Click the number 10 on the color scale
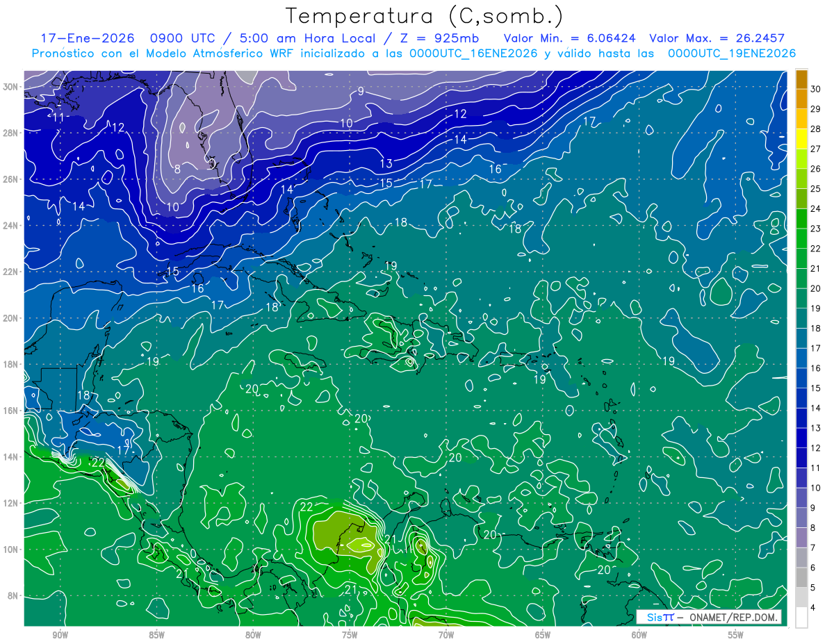Image resolution: width=834 pixels, height=644 pixels. click(816, 488)
